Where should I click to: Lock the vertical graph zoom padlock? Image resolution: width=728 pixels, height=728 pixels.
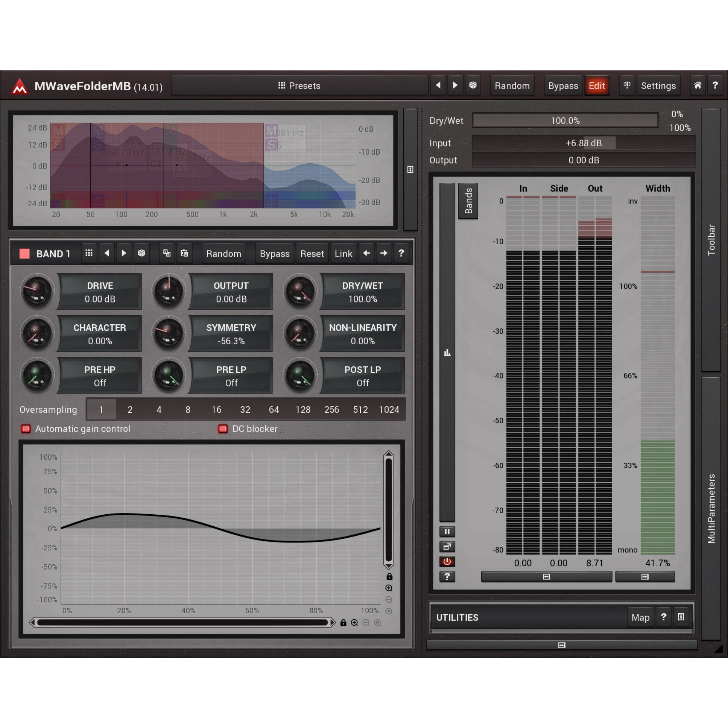pyautogui.click(x=389, y=577)
